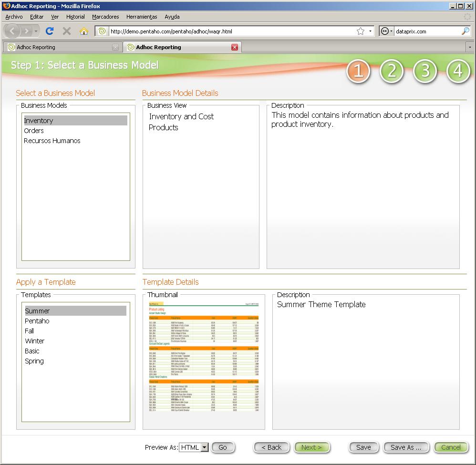Click the search magnifier icon
476x465 pixels.
coord(465,31)
